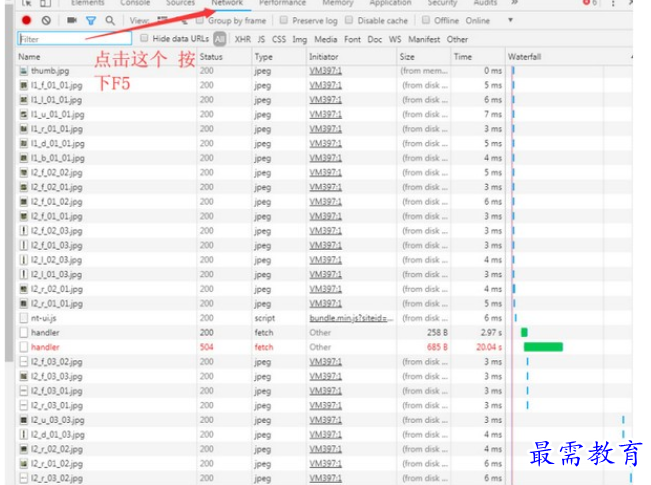The image size is (651, 485).
Task: Open VM397:1 initiator link for thumb.jpg
Action: [326, 71]
